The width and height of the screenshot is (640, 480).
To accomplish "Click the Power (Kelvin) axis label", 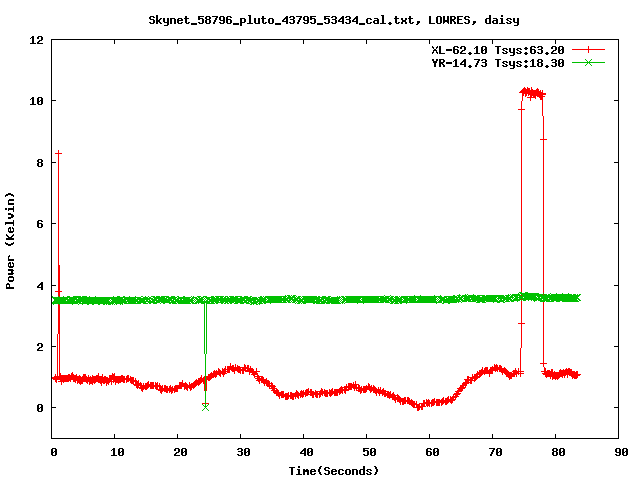I will [10, 241].
